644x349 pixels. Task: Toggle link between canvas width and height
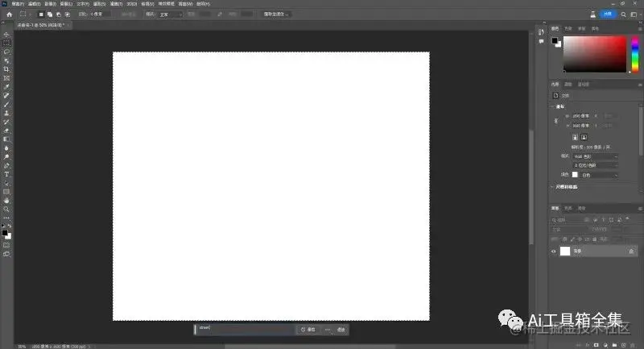click(556, 121)
